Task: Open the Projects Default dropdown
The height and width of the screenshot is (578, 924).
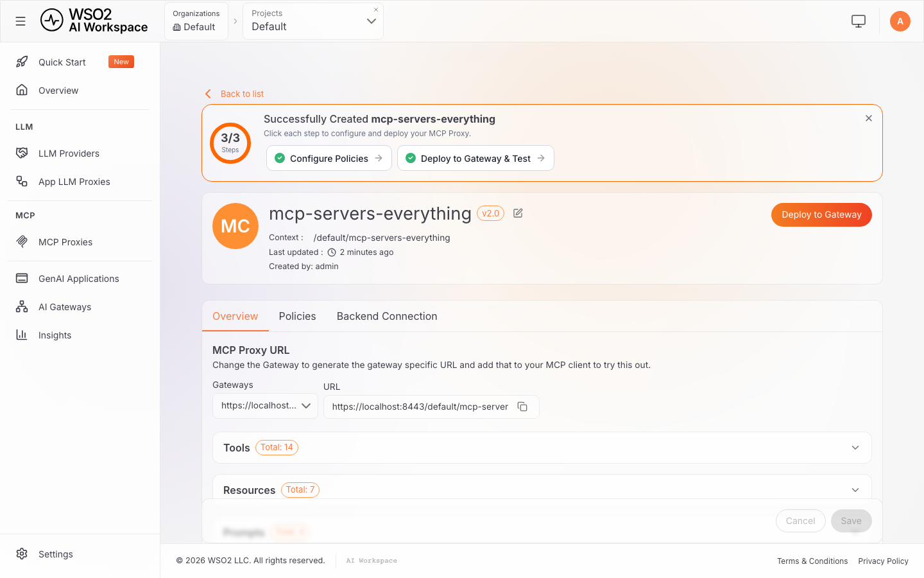Action: point(313,21)
